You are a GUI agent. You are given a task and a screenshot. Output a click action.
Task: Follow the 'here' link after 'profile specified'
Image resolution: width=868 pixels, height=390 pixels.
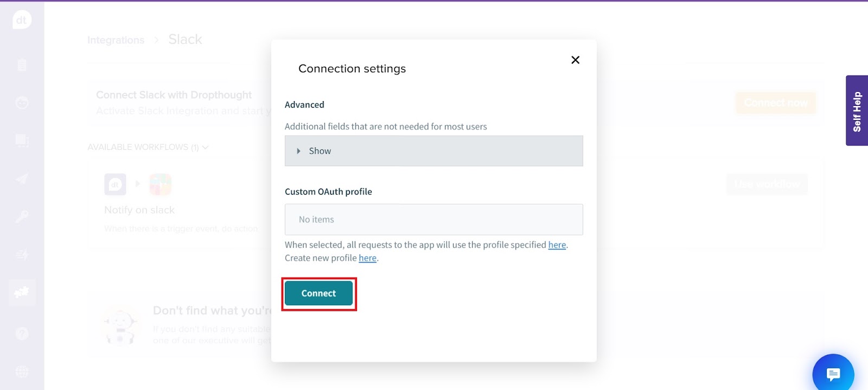tap(557, 245)
